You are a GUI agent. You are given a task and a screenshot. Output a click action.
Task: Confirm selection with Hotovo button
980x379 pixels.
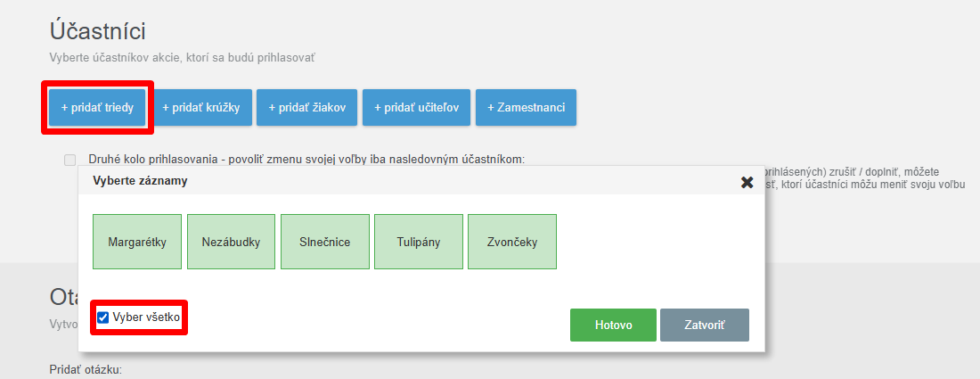click(613, 325)
